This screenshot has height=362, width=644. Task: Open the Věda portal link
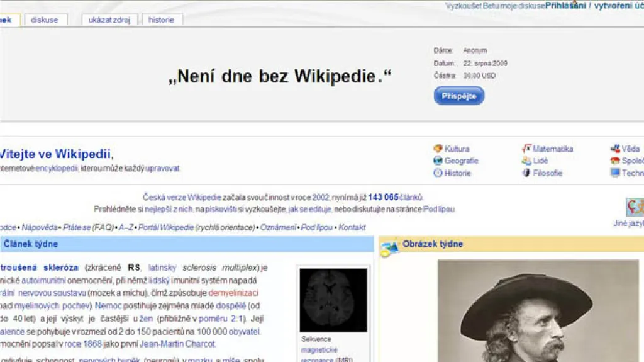(631, 149)
